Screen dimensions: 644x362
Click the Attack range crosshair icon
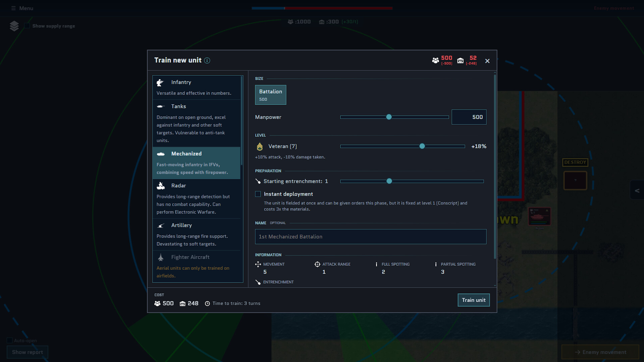click(317, 264)
